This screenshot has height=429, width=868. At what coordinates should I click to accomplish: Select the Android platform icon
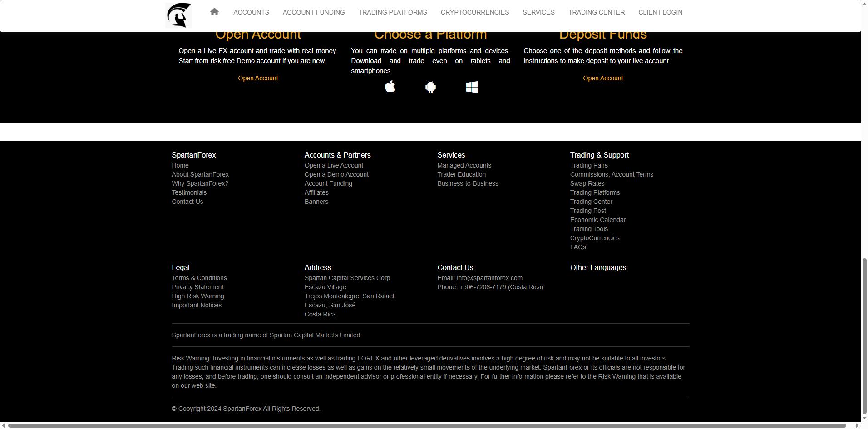(x=430, y=87)
